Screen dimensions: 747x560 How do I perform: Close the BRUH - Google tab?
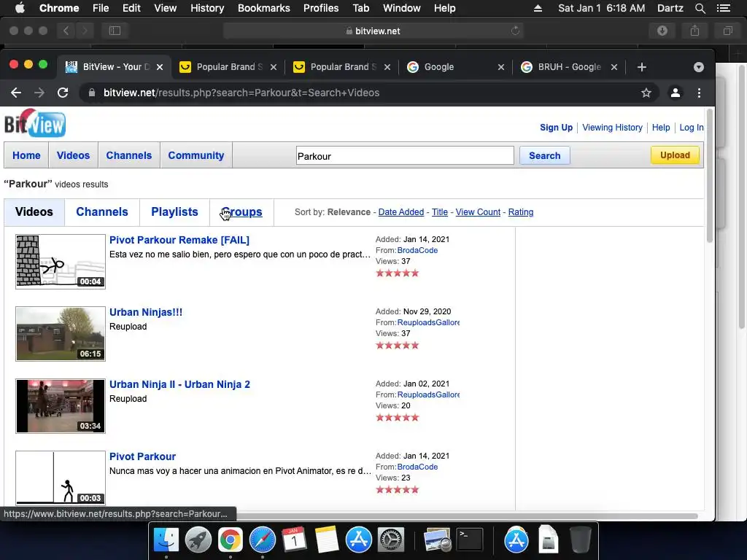(614, 67)
